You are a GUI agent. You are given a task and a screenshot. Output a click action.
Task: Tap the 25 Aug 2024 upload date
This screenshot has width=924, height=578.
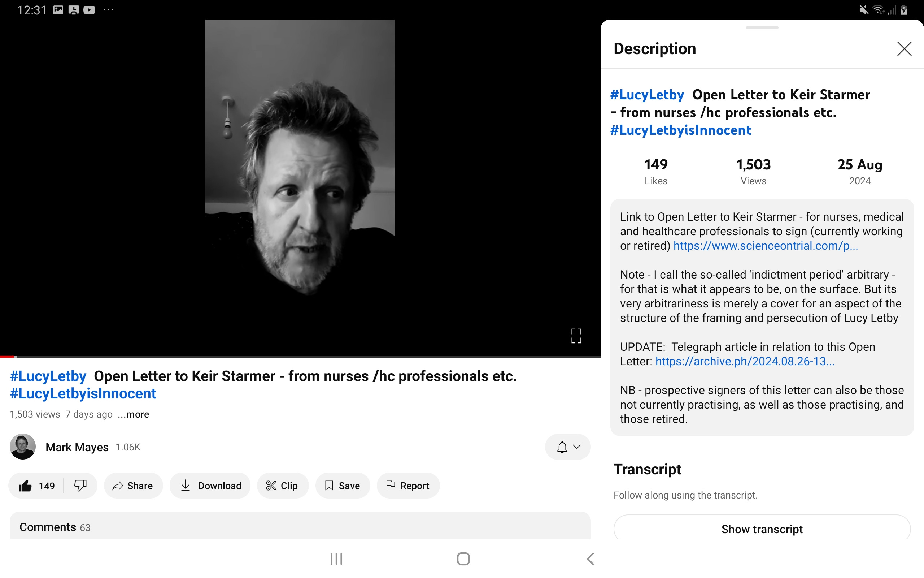coord(860,172)
